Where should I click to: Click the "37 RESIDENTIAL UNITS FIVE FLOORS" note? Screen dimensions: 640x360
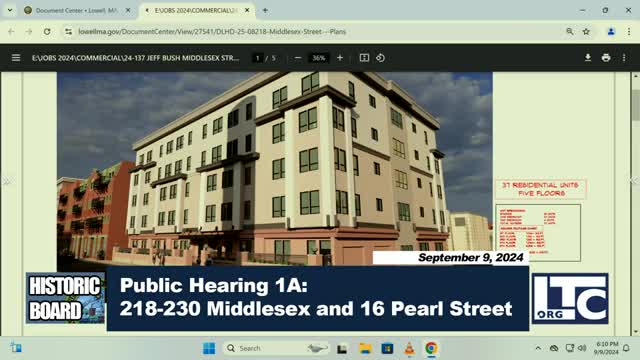coord(541,189)
